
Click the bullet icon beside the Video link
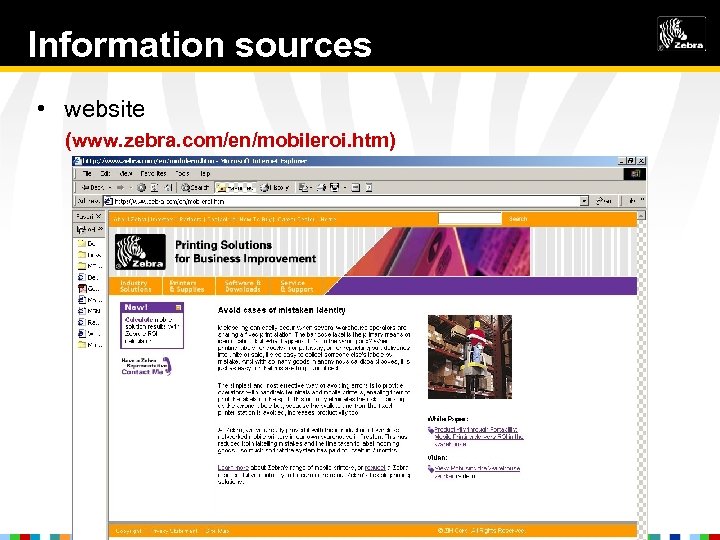[x=431, y=469]
